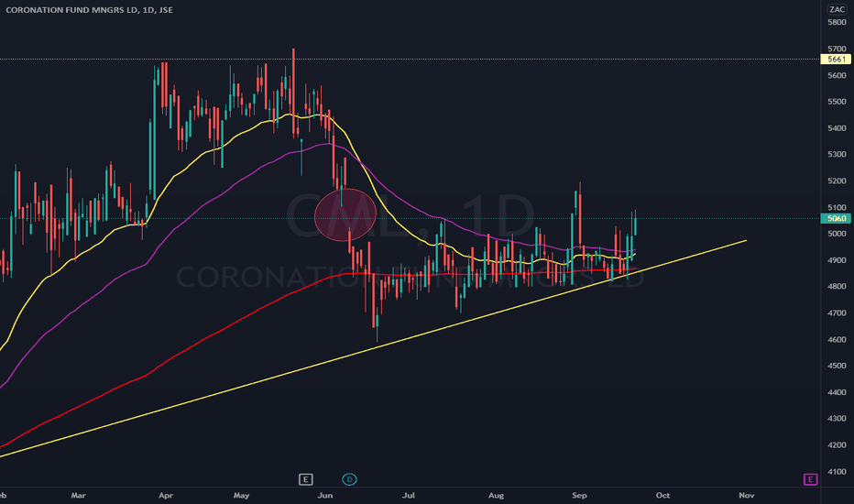Click the Oct label on time axis
The image size is (854, 504).
point(662,495)
